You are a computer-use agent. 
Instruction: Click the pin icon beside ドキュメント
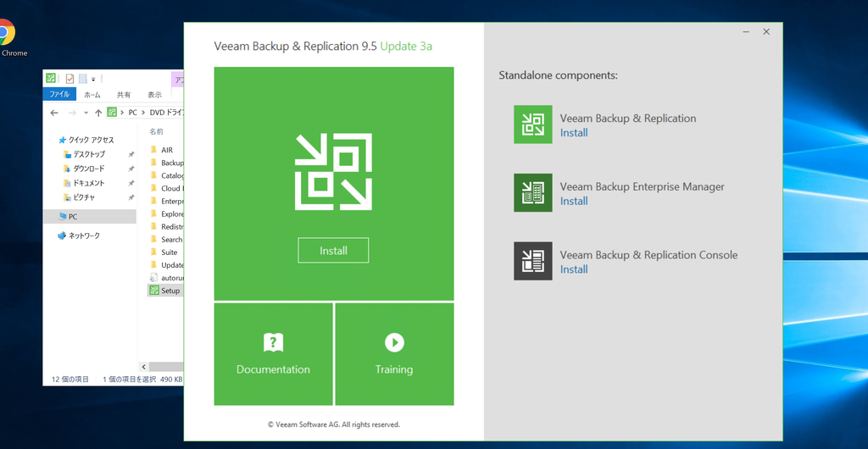coord(131,183)
